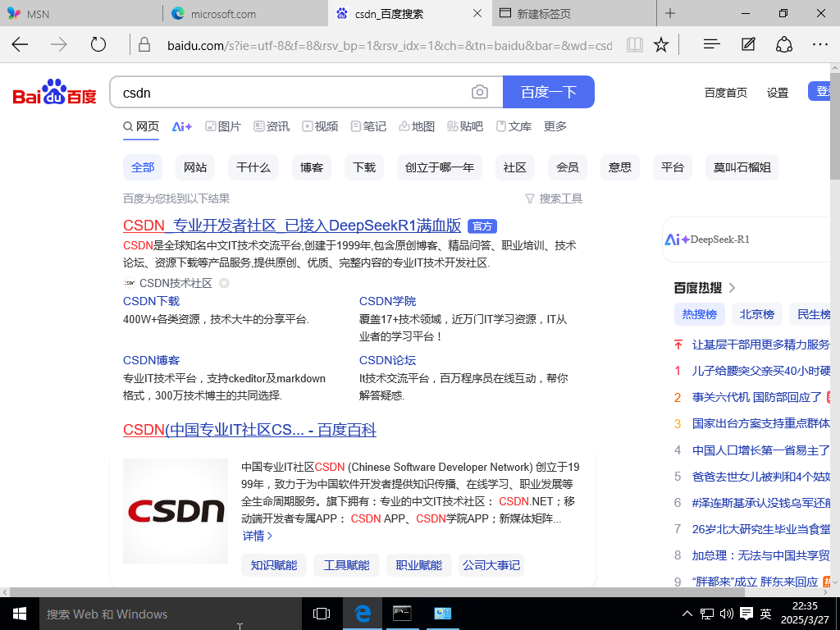The height and width of the screenshot is (630, 840).
Task: Expand the CSDN技术社区 source dropdown arrow
Action: (x=225, y=283)
